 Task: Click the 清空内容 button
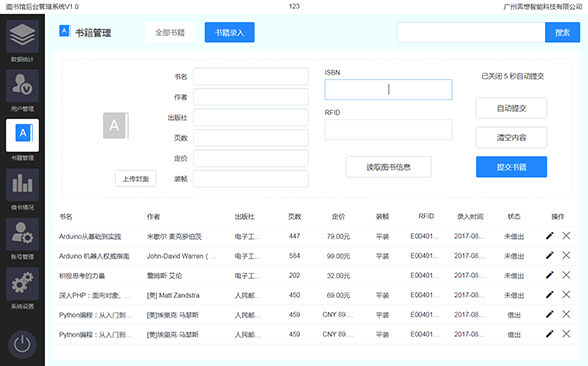click(512, 138)
